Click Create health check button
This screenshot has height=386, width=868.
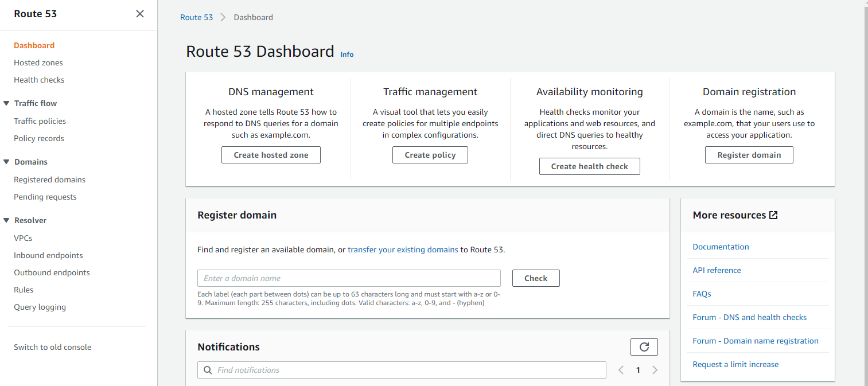(590, 166)
